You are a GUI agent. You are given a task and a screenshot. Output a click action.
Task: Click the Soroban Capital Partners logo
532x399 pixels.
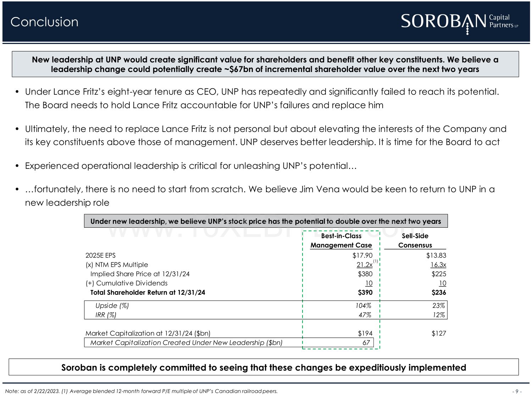460,22
